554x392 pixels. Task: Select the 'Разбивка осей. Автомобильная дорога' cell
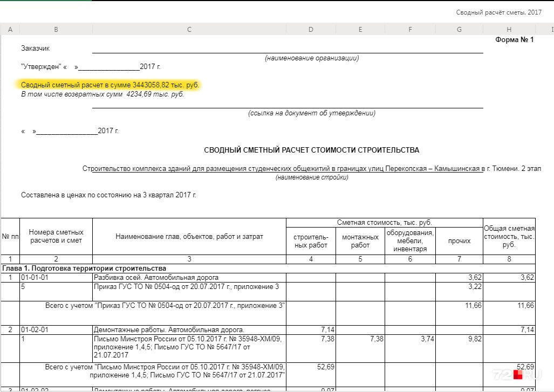189,278
